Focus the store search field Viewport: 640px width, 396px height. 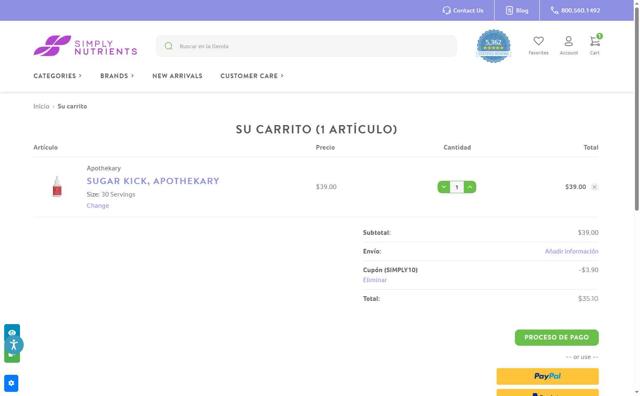point(306,46)
